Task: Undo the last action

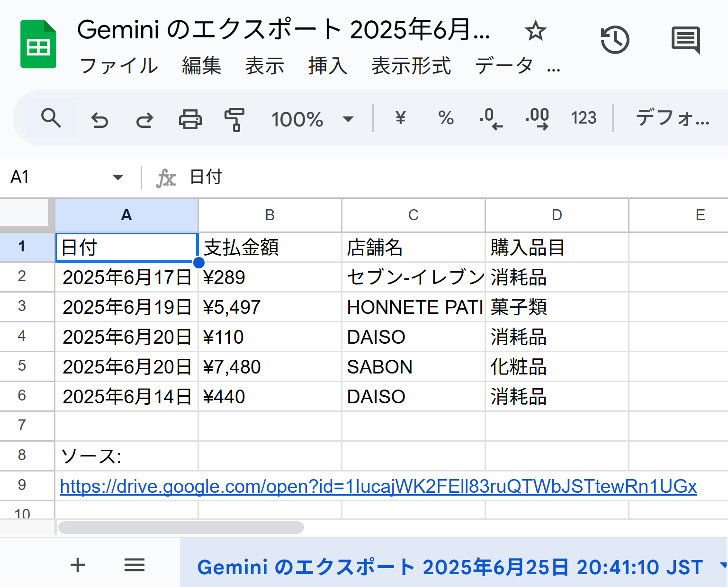Action: coord(99,120)
